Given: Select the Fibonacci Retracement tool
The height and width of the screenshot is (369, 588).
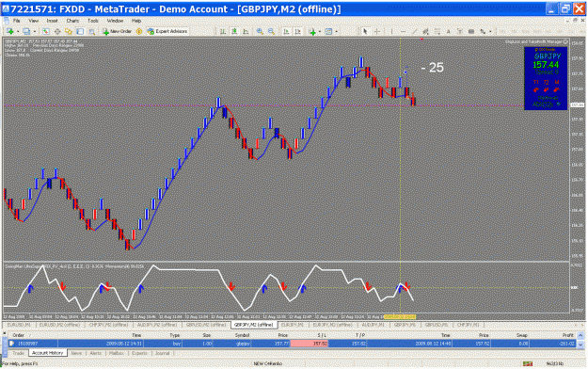Looking at the screenshot, I should tap(437, 31).
